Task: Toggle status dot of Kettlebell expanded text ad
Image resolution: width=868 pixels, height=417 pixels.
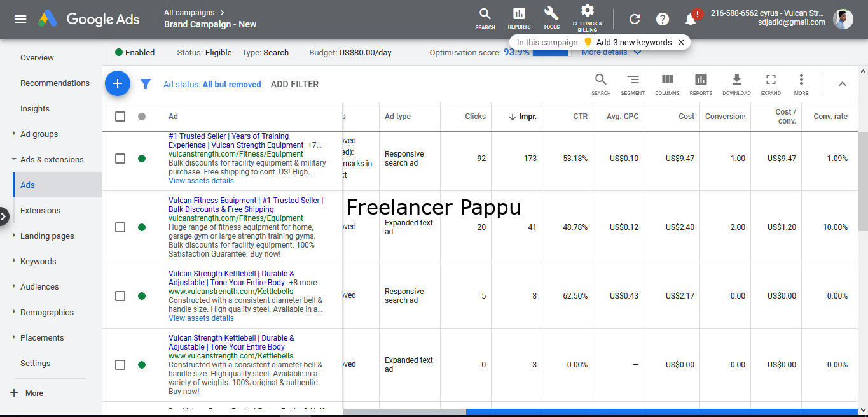Action: tap(142, 365)
